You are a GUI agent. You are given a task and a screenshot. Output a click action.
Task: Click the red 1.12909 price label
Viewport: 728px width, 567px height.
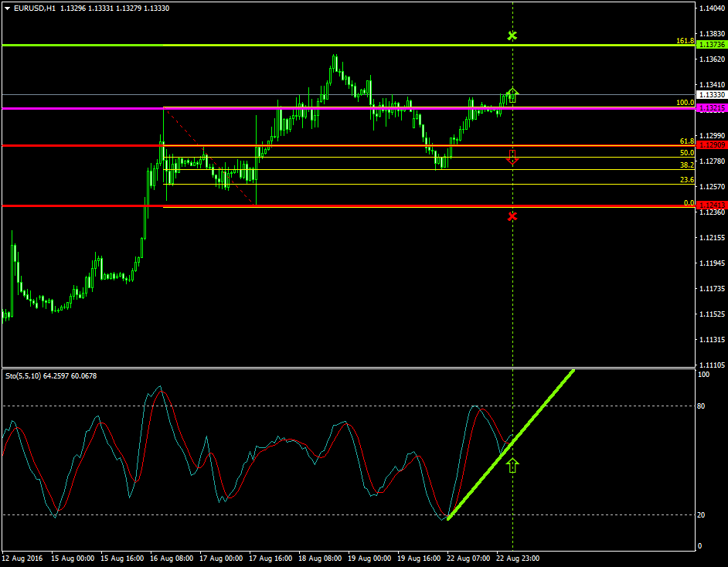(x=711, y=145)
